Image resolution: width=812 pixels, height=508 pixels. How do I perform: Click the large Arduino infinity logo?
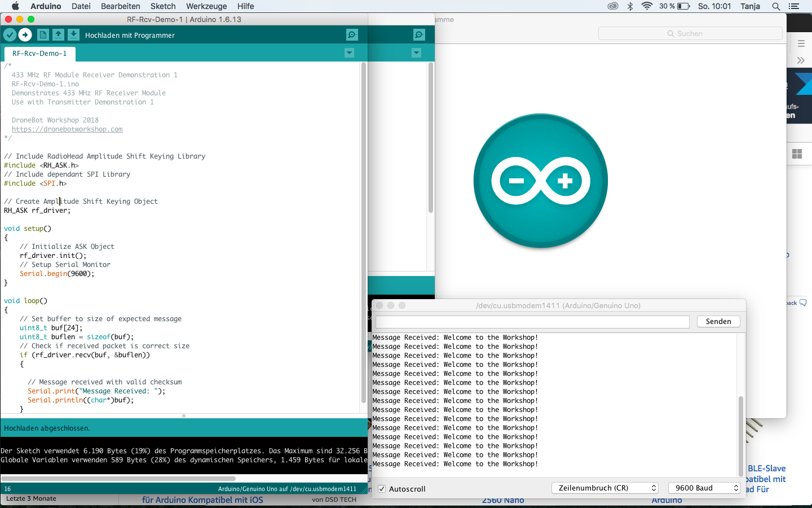541,181
